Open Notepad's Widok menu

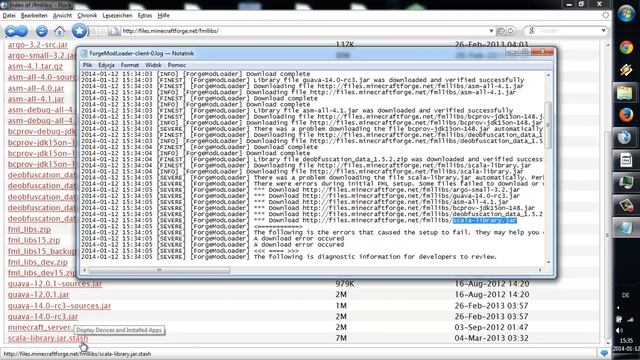(x=153, y=65)
